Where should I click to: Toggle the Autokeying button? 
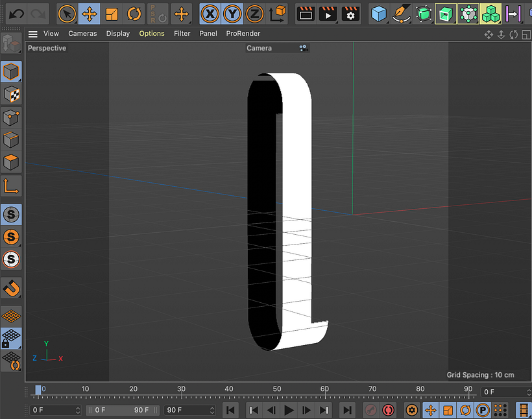tap(389, 410)
